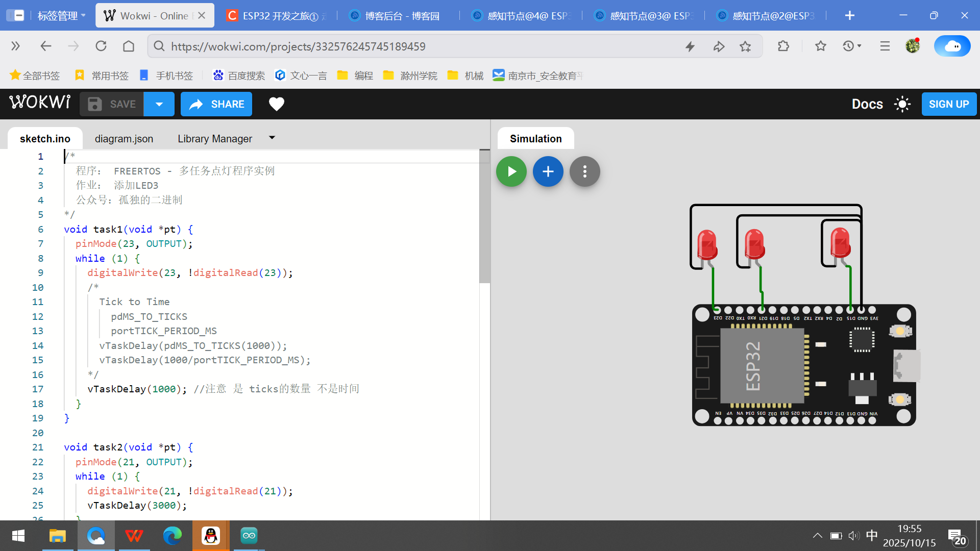980x551 pixels.
Task: Toggle the light/dark theme sun icon
Action: click(x=902, y=104)
